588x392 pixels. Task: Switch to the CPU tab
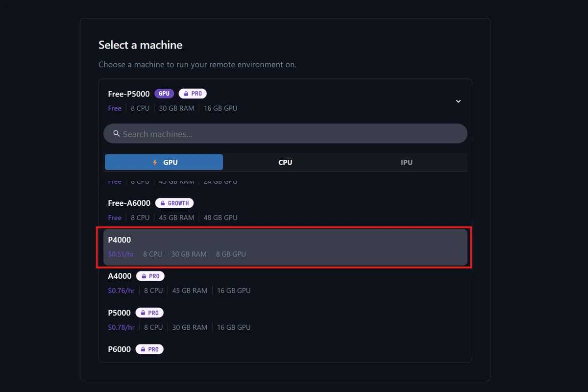[285, 162]
